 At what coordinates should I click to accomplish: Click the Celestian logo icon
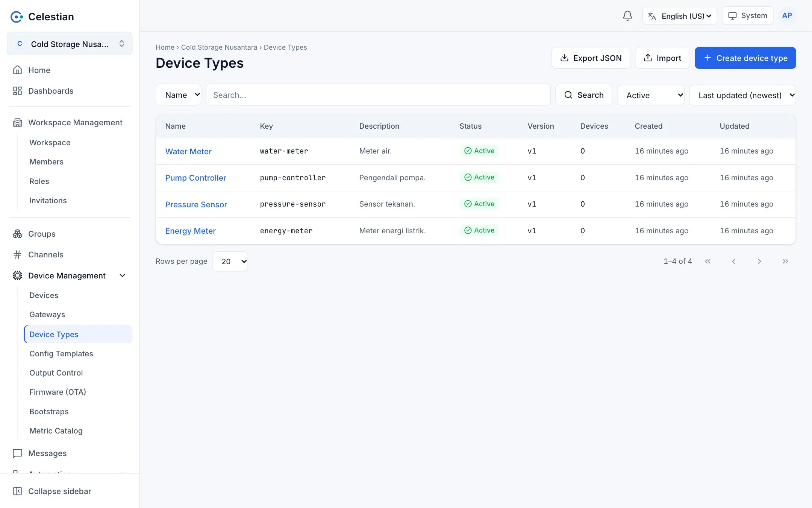pyautogui.click(x=17, y=17)
